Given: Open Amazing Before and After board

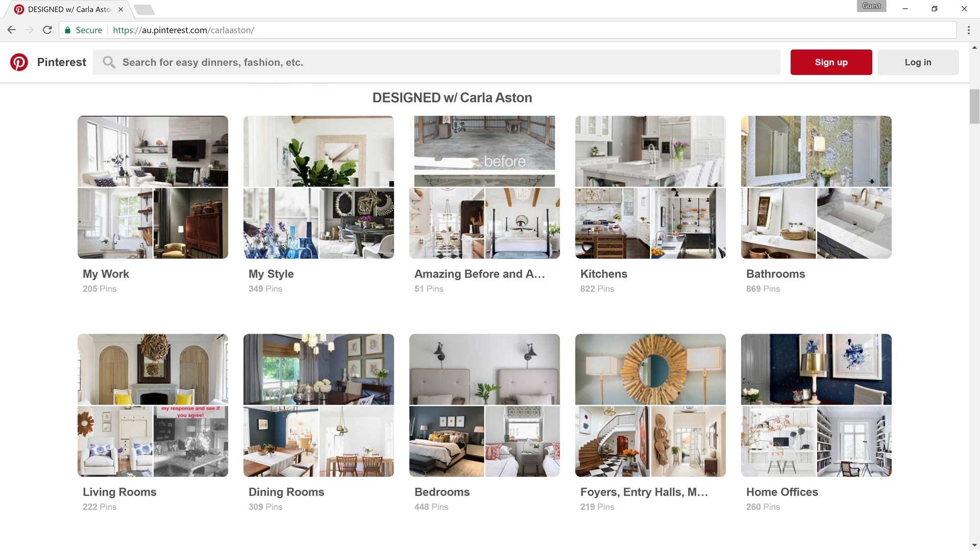Looking at the screenshot, I should pos(479,274).
